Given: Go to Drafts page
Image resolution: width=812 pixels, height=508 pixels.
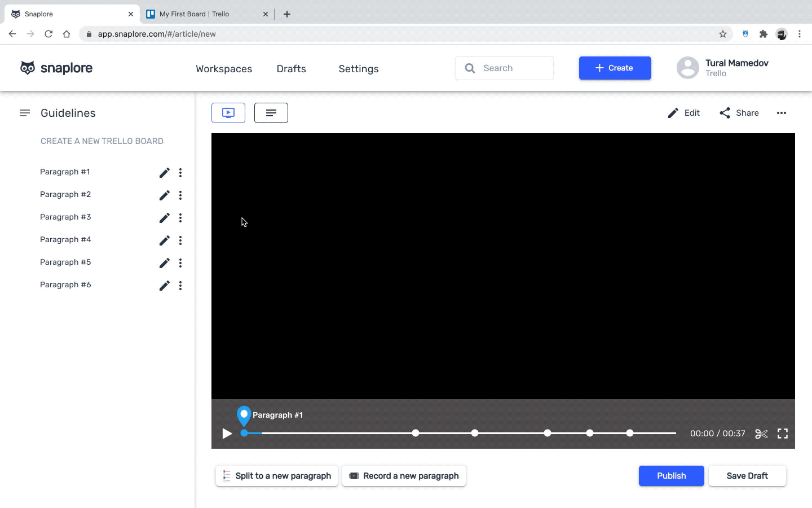Looking at the screenshot, I should [x=291, y=69].
